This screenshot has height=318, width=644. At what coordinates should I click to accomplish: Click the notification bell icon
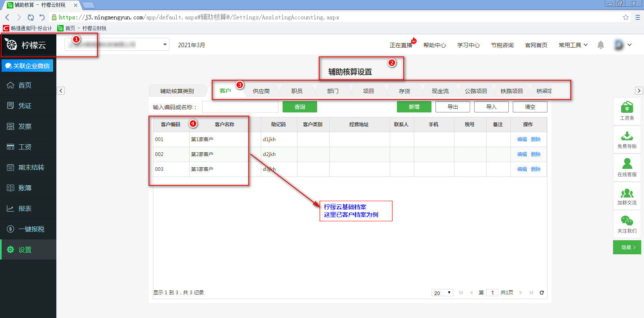[601, 45]
